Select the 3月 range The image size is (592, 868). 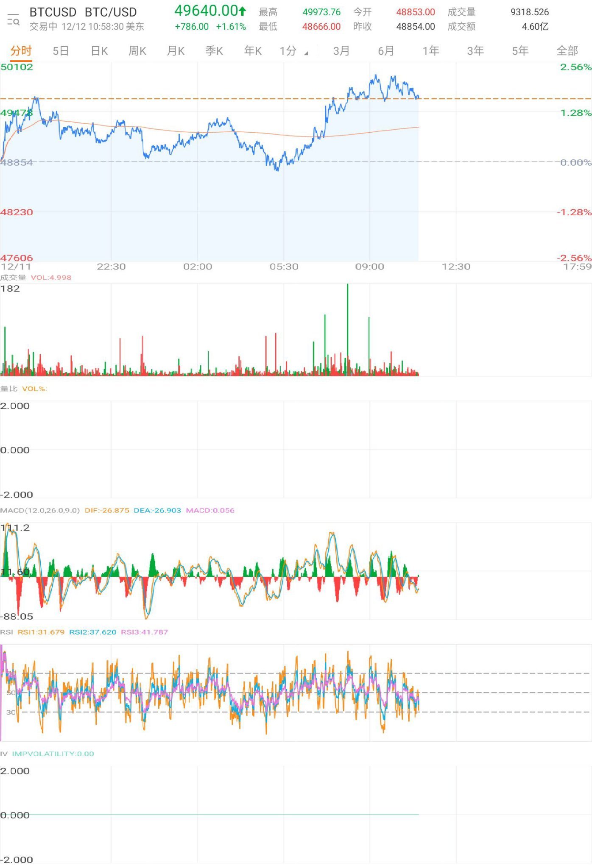(x=341, y=51)
